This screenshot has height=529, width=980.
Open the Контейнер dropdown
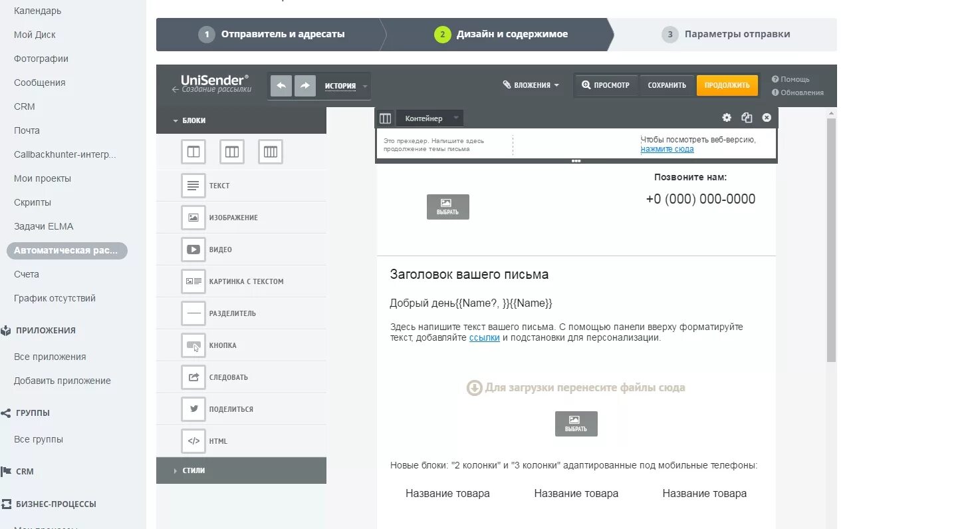click(429, 118)
